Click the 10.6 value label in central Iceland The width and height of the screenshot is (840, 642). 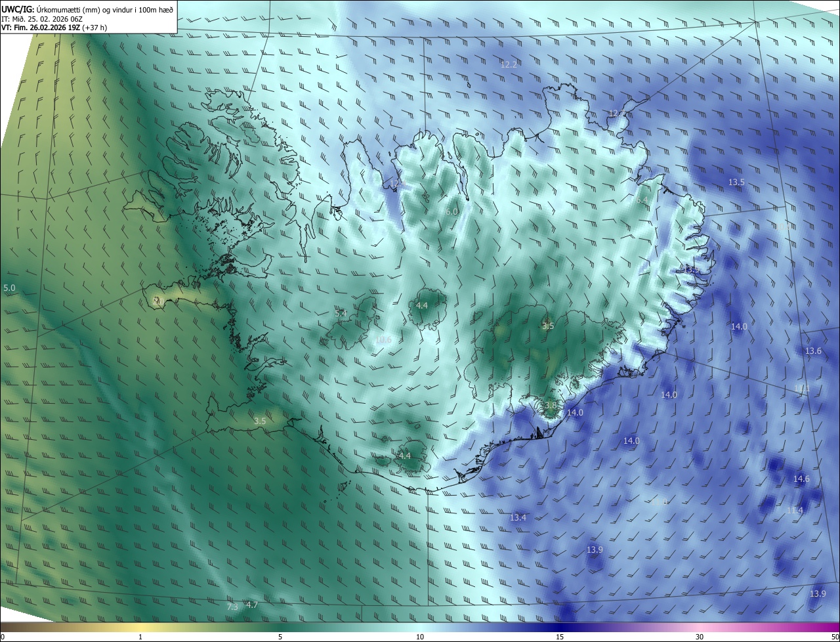[383, 340]
